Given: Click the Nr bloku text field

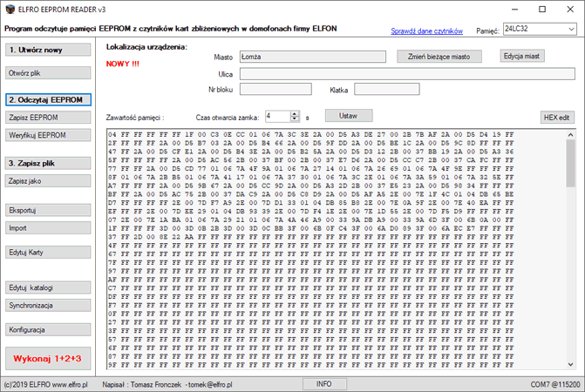Looking at the screenshot, I should pos(275,89).
